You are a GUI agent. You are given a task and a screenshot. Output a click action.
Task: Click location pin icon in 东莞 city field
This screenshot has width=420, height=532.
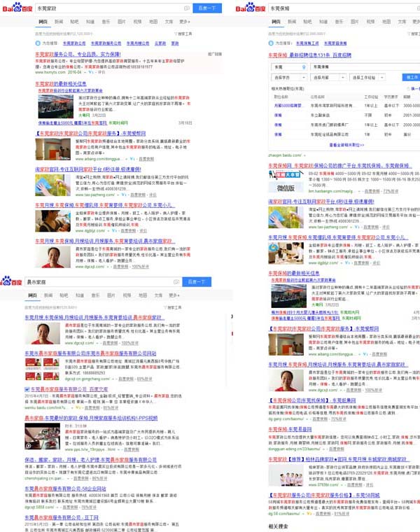click(x=304, y=67)
